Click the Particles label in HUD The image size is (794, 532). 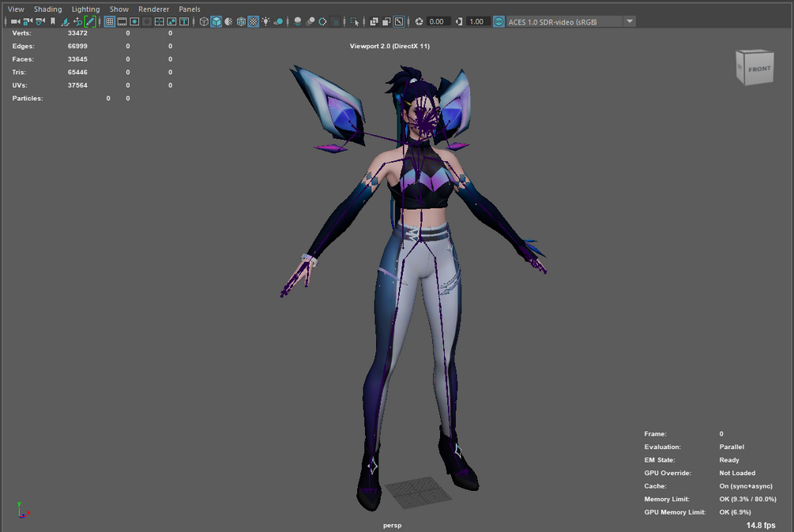[x=28, y=98]
